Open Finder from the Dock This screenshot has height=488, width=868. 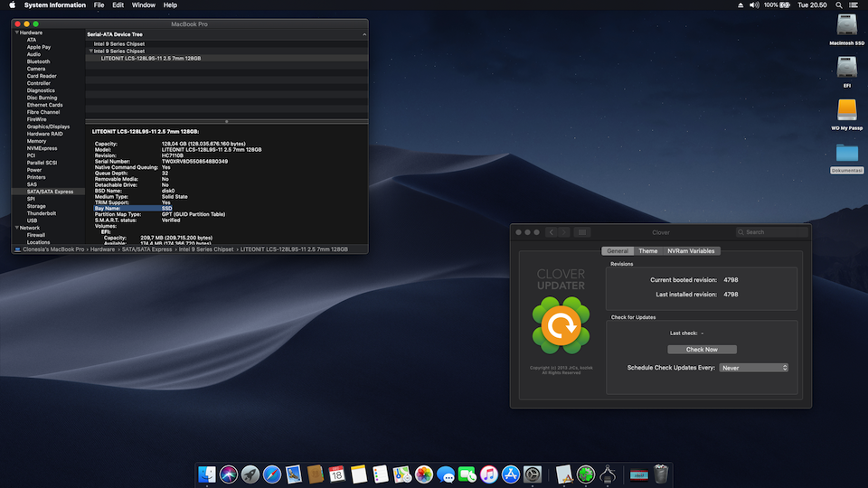[207, 474]
